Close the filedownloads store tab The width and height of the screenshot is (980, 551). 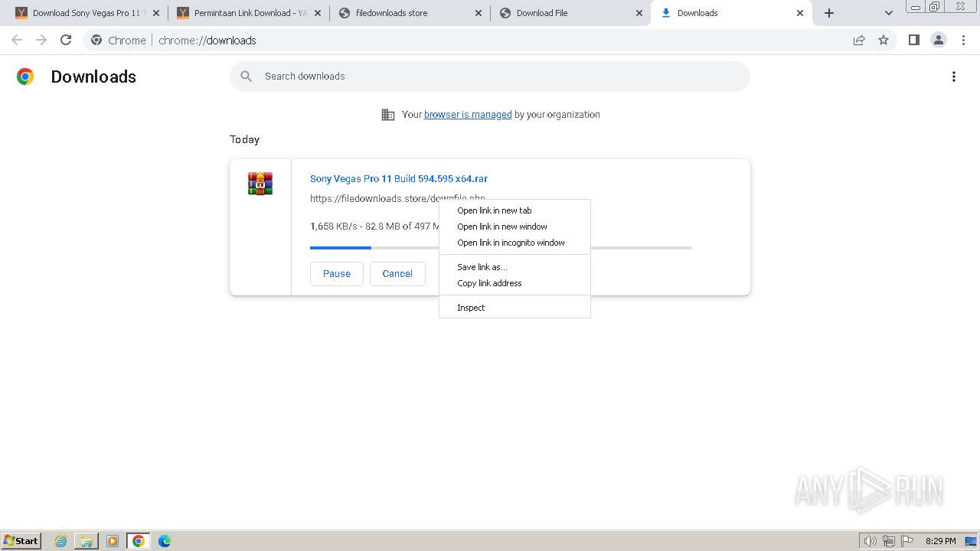coord(479,13)
